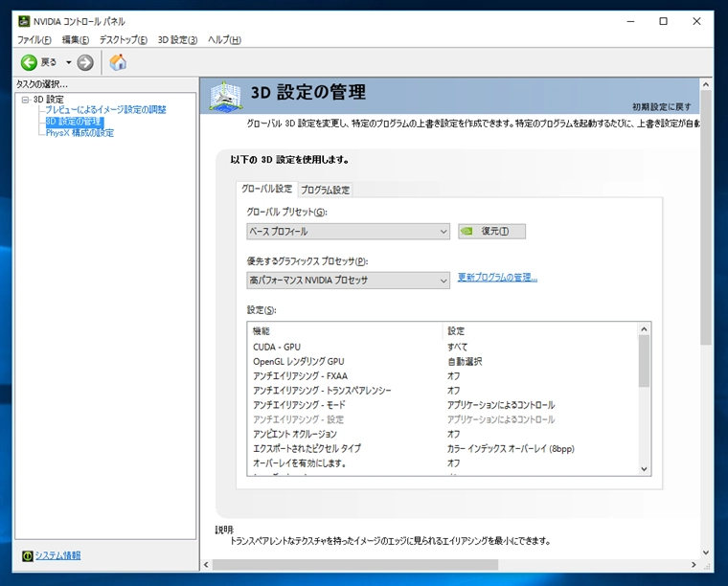Switch to グローバル設定 tab
Image resolution: width=728 pixels, height=586 pixels.
(x=266, y=189)
